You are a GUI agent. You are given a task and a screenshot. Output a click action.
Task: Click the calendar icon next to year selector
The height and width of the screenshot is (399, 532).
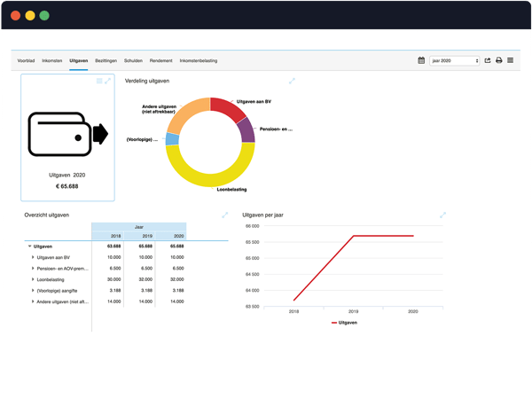coord(421,60)
